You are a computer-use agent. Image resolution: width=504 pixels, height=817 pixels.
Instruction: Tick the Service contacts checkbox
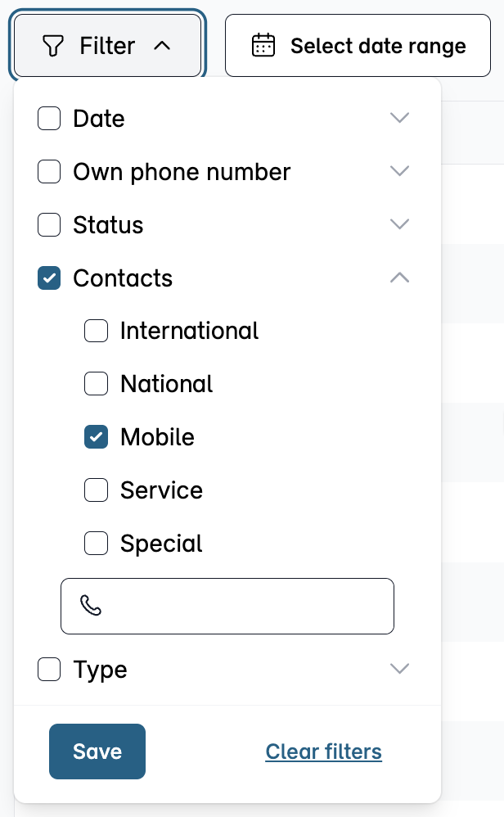coord(97,490)
